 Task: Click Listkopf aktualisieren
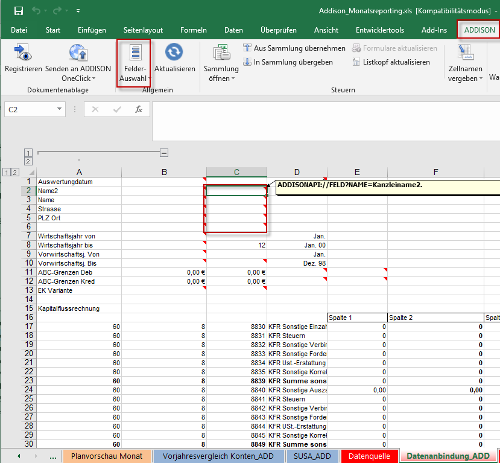coord(392,62)
